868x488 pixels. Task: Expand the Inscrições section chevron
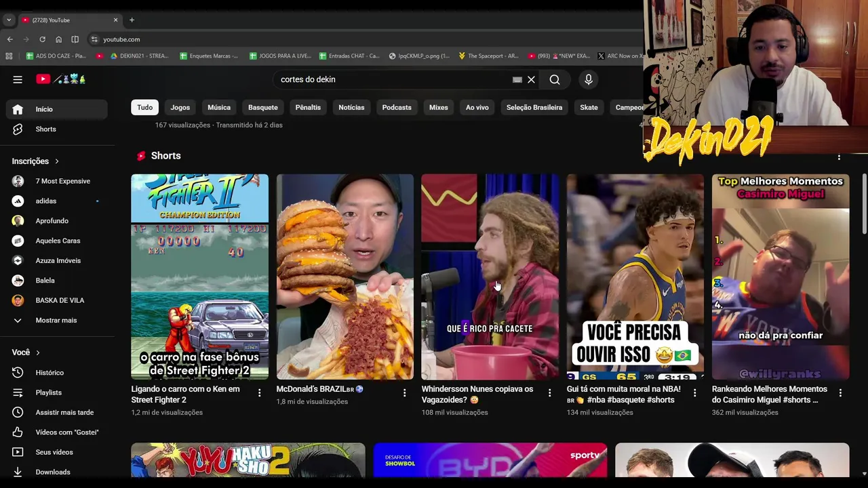(x=57, y=161)
